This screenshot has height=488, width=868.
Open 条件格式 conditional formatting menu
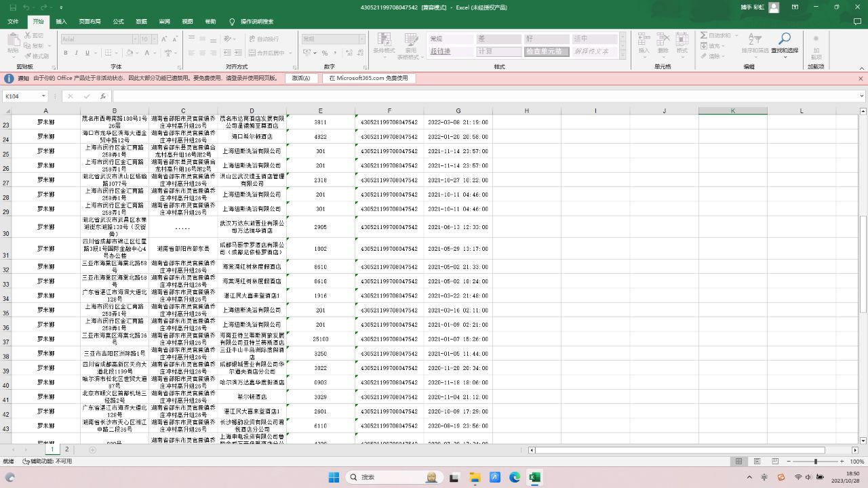click(x=384, y=45)
